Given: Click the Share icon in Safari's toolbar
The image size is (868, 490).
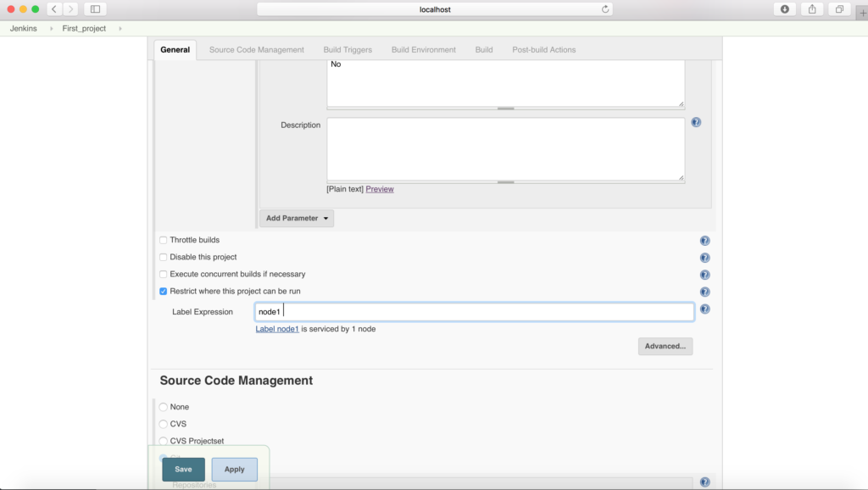Looking at the screenshot, I should (810, 9).
